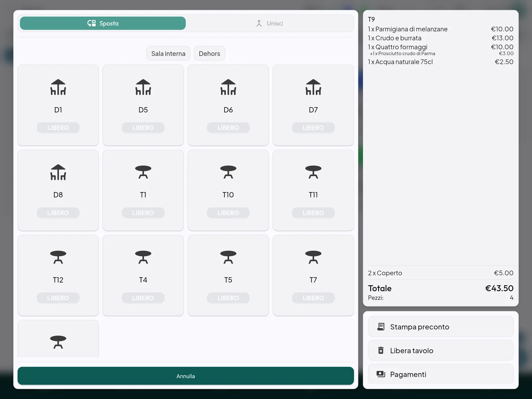Screen dimensions: 532x399
Task: Click the D6 umbrella table icon
Action: click(228, 87)
